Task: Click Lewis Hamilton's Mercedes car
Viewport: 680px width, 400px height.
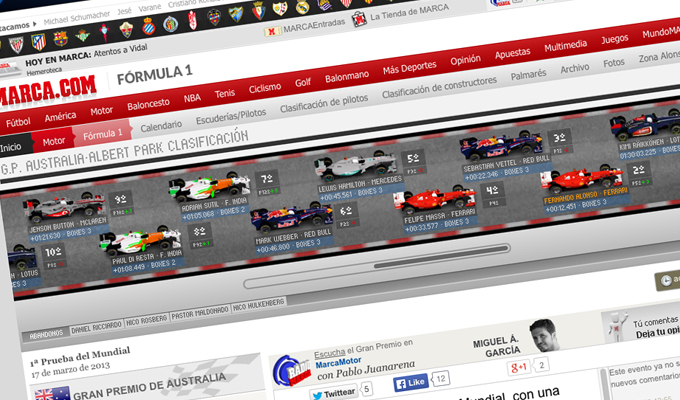Action: [356, 167]
